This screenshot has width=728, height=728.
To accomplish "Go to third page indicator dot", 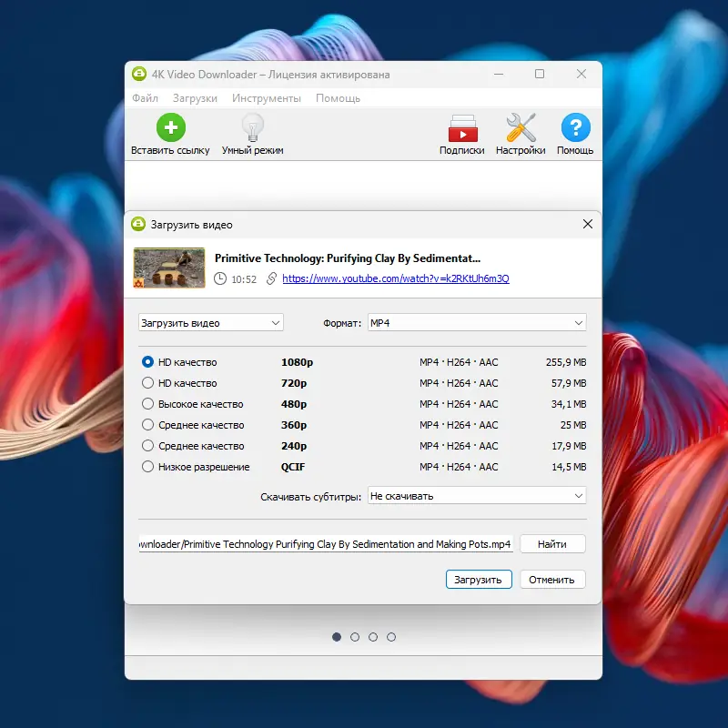I will coord(373,637).
